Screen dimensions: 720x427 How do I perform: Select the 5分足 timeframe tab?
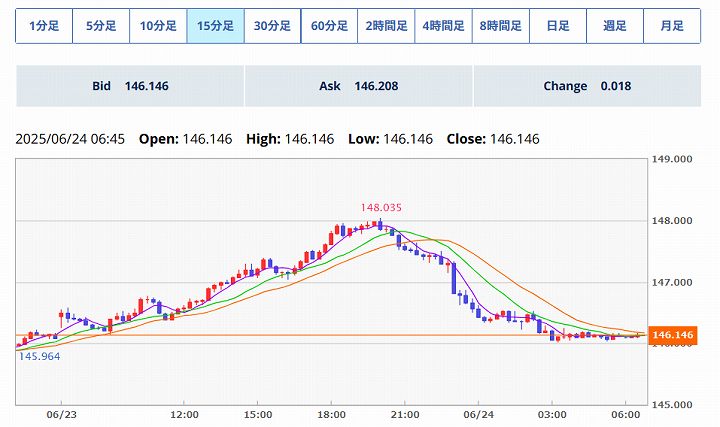tap(101, 26)
